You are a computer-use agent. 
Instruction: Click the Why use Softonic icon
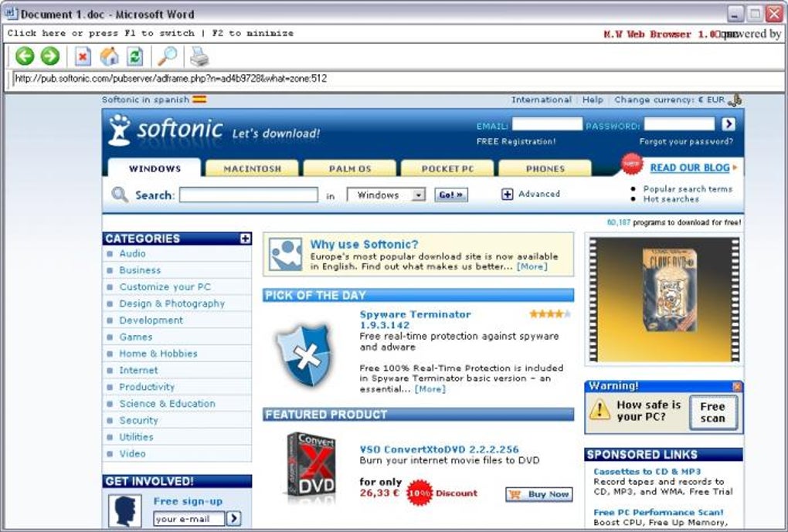click(x=285, y=254)
